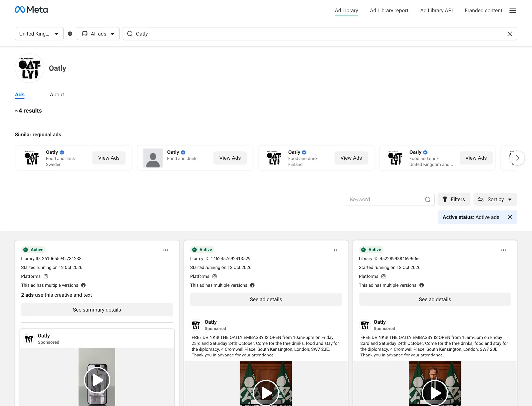Click Instagram platform icon on ad 1462457692413529
This screenshot has width=532, height=406.
(215, 276)
